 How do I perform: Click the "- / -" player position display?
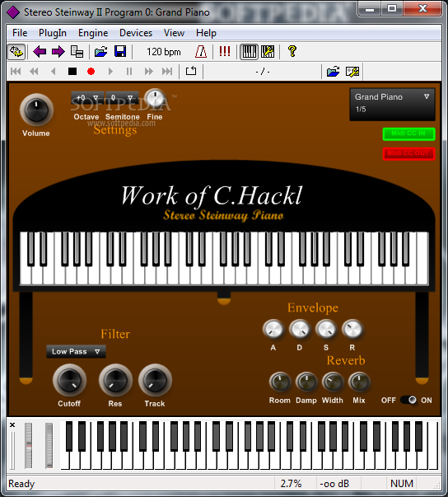[x=263, y=72]
